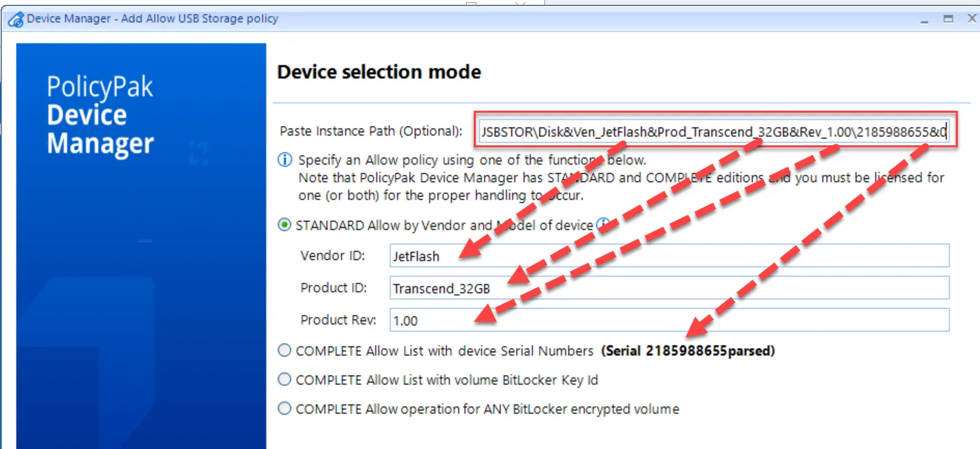
Task: Select COMPLETE Allow List with BitLocker Key Id
Action: pos(284,380)
